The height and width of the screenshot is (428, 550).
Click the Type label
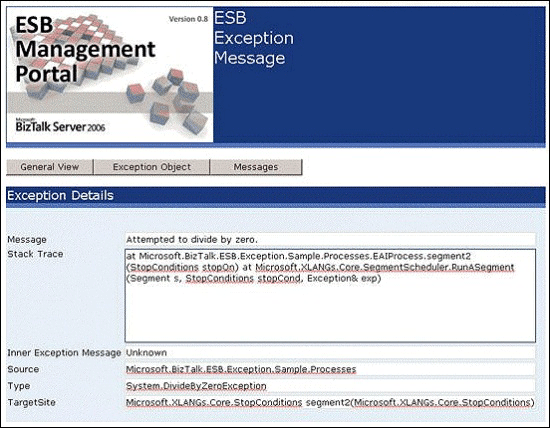point(19,386)
